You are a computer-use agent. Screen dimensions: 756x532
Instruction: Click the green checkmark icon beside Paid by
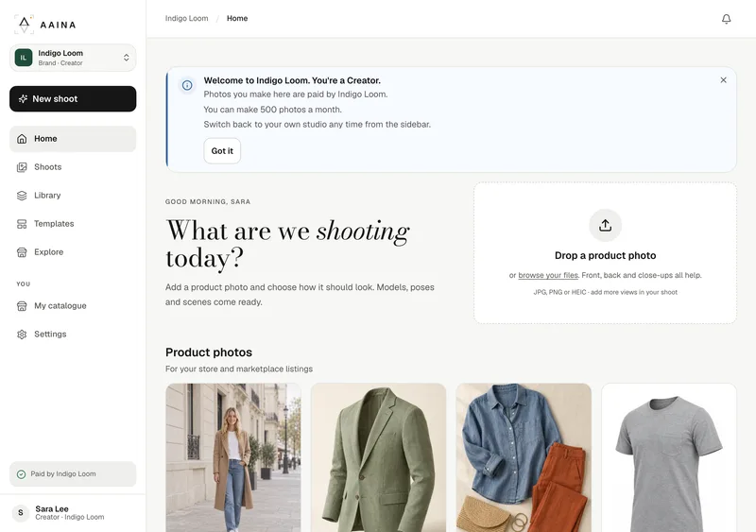coord(21,474)
